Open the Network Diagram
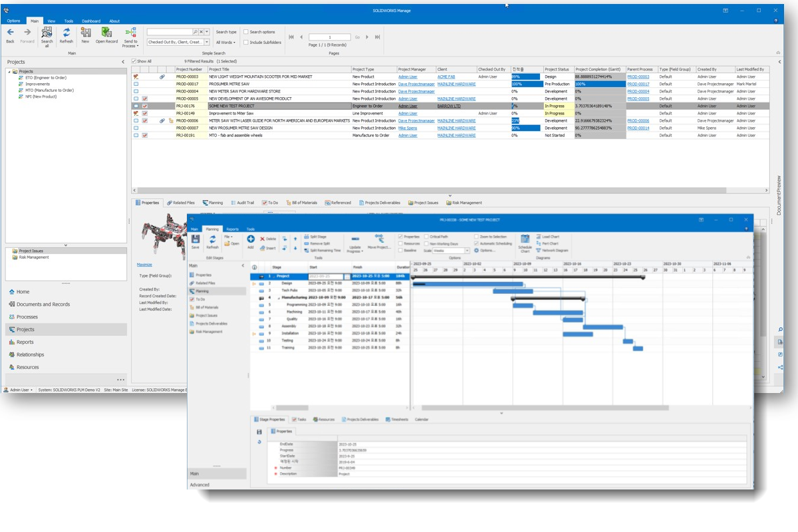The width and height of the screenshot is (798, 532). coord(552,251)
